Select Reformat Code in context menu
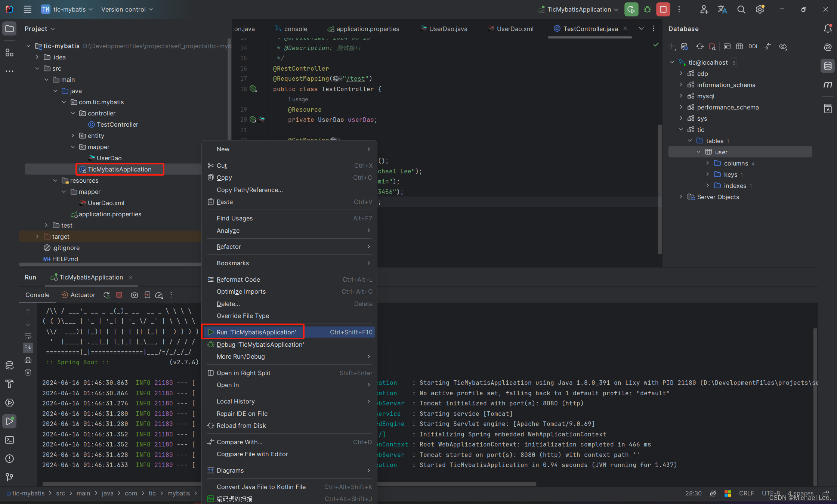This screenshot has width=837, height=504. (290, 279)
